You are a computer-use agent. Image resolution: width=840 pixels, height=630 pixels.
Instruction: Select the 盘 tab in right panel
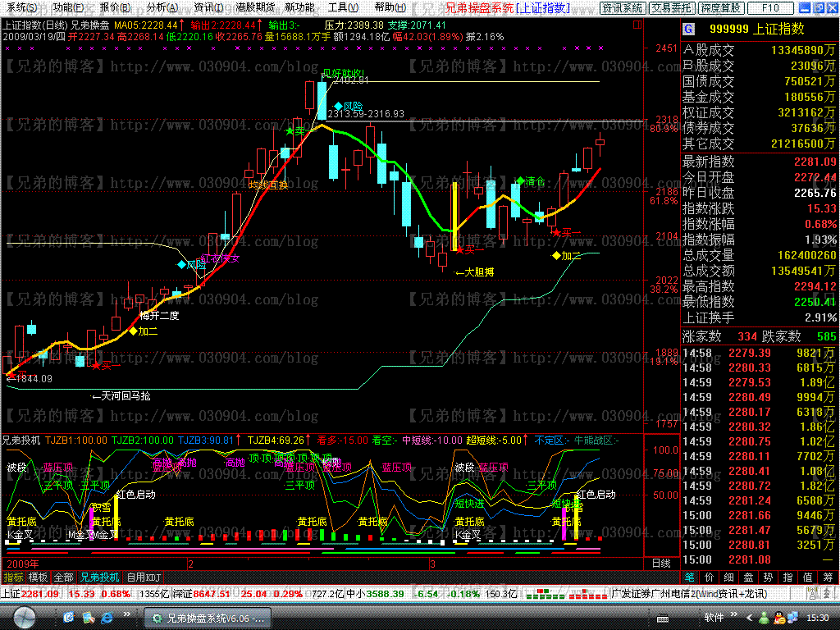tap(748, 577)
